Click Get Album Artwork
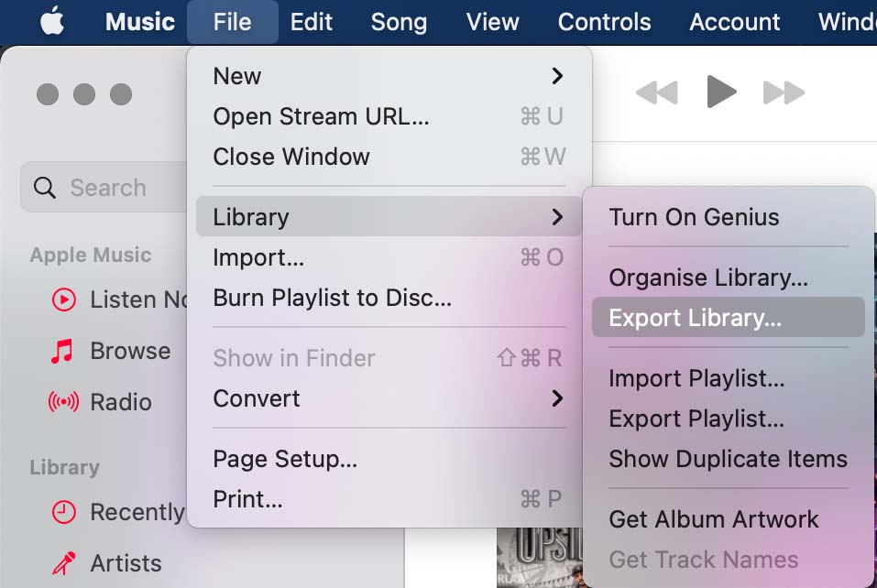 click(713, 519)
